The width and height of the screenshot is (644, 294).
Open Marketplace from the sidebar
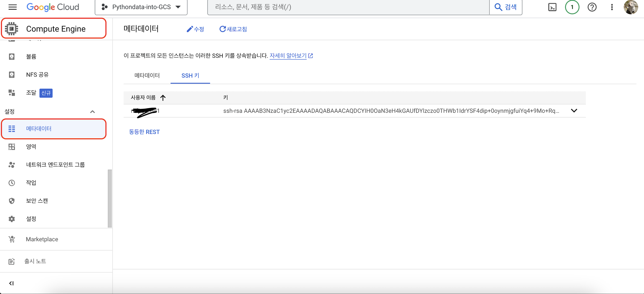(x=42, y=239)
